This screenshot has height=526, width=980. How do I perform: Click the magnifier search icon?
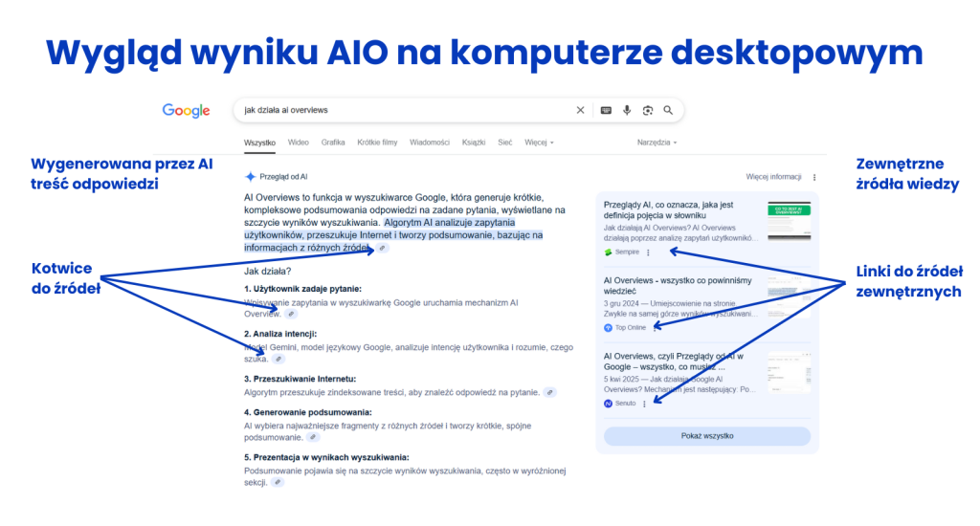pyautogui.click(x=668, y=110)
